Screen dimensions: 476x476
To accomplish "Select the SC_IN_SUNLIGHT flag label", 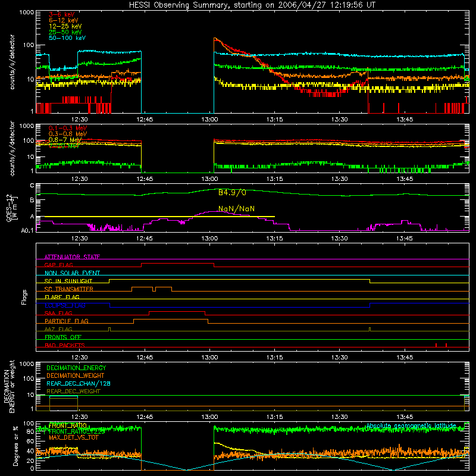I will click(x=68, y=281).
